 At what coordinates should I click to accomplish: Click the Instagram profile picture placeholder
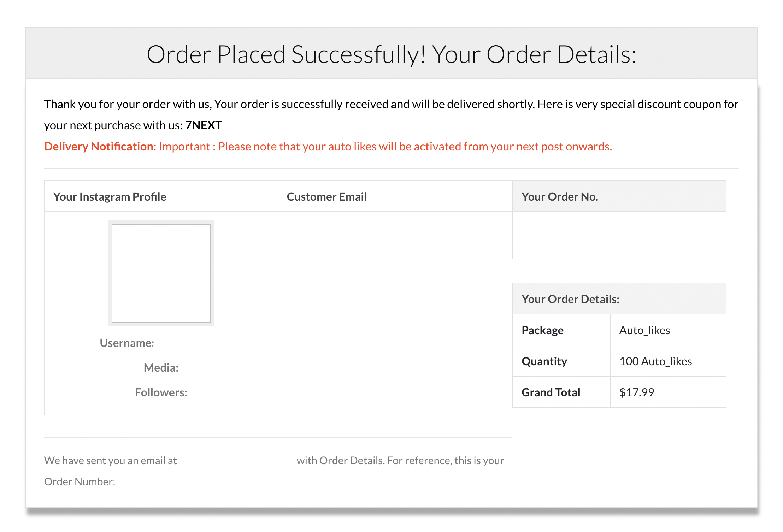click(161, 273)
